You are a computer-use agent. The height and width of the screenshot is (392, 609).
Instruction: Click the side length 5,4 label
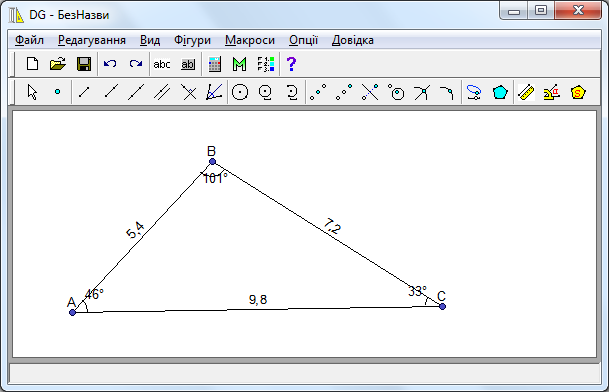[135, 230]
